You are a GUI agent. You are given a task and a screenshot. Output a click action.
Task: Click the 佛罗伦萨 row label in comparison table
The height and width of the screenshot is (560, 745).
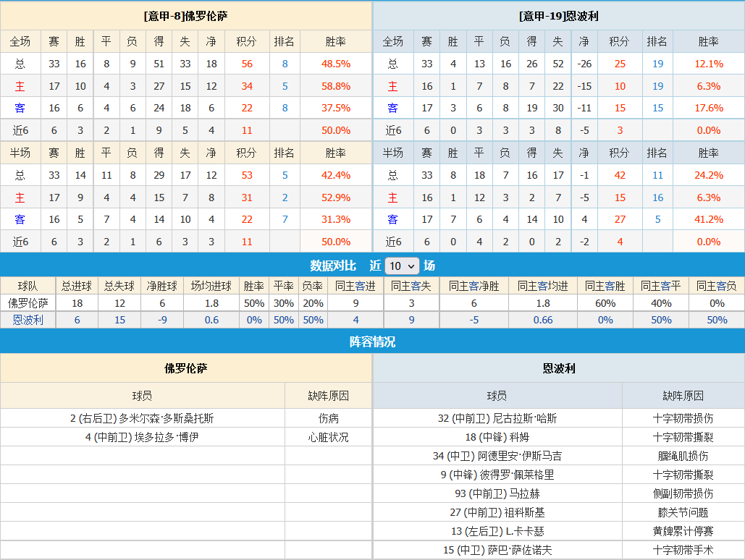point(28,303)
